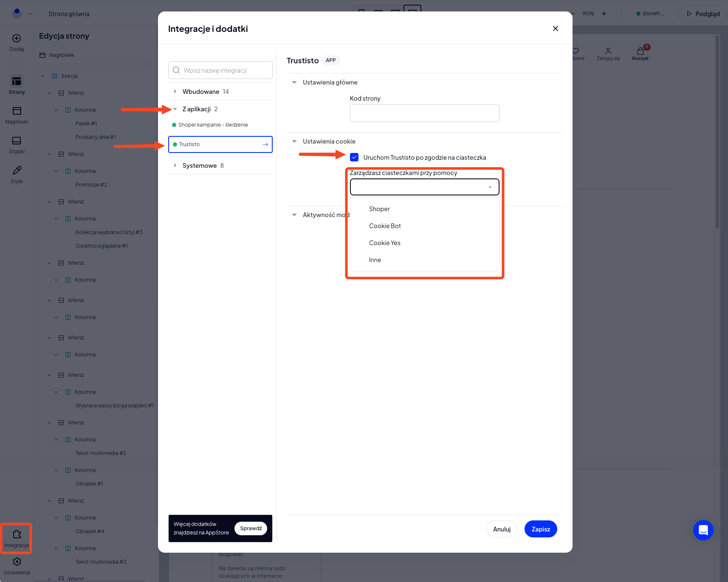
Task: Choose Cookie Bot from the list
Action: (385, 226)
